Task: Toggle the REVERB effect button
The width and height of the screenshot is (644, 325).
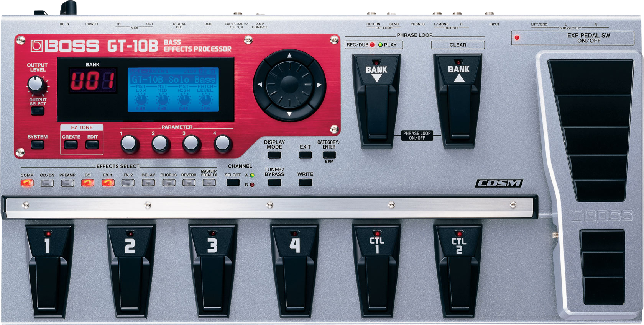Action: 189,183
